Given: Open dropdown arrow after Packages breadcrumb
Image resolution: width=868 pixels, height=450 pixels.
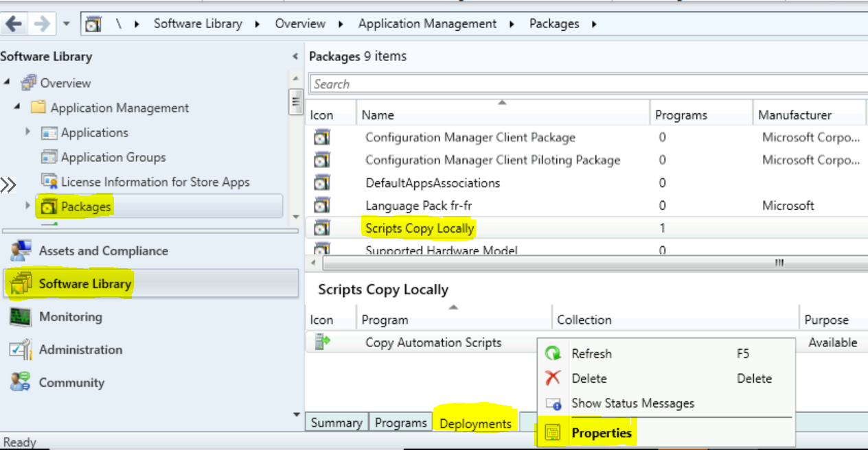Looking at the screenshot, I should point(593,24).
